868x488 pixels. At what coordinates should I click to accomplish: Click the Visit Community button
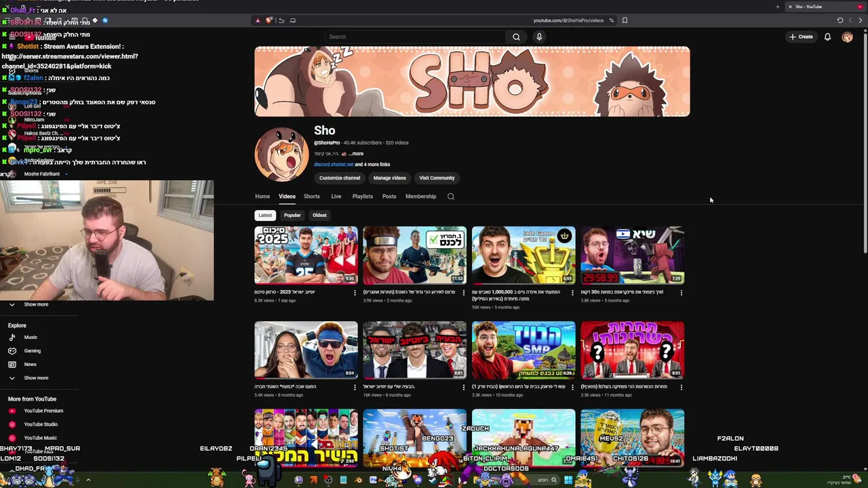[437, 178]
